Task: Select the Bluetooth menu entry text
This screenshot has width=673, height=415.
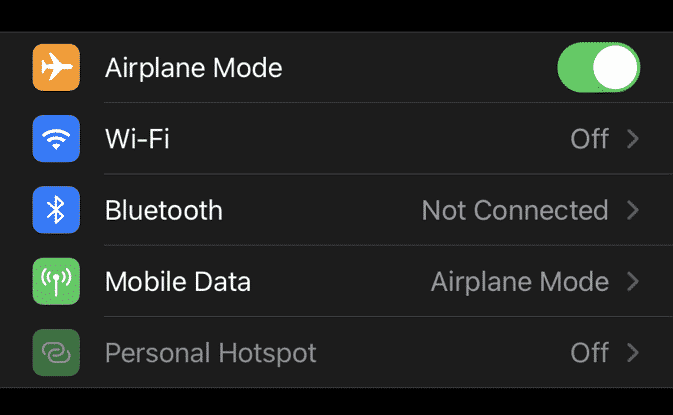Action: tap(164, 210)
